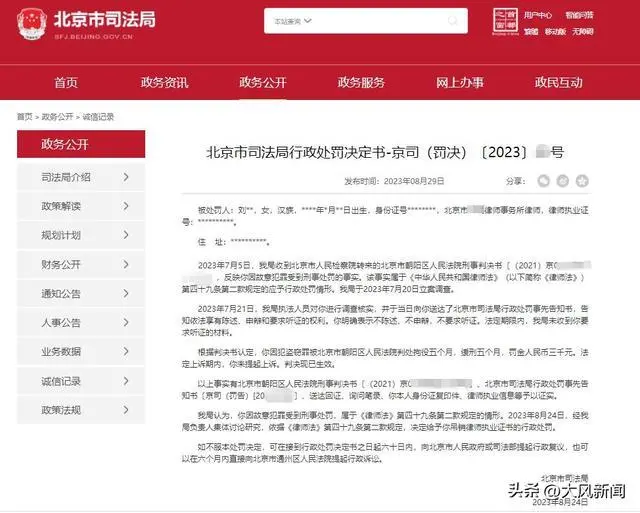The width and height of the screenshot is (640, 513).
Task: Click the 分享 label
Action: (516, 181)
